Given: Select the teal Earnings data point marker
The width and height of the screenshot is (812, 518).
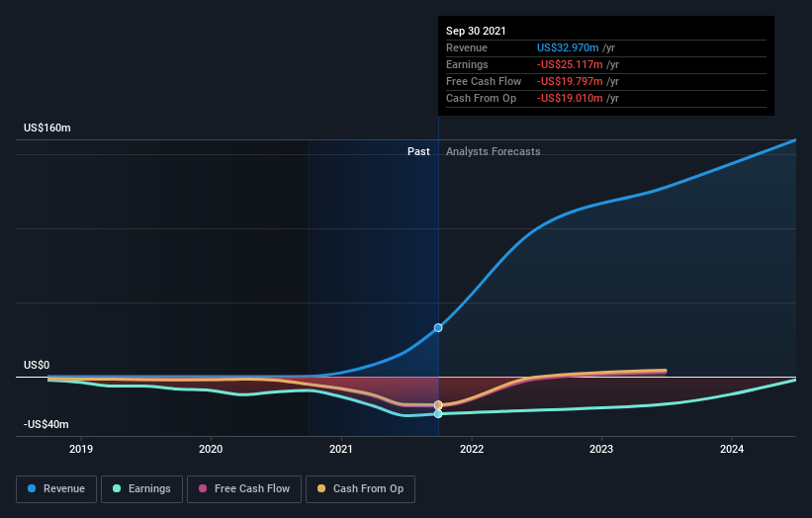Looking at the screenshot, I should pos(438,414).
